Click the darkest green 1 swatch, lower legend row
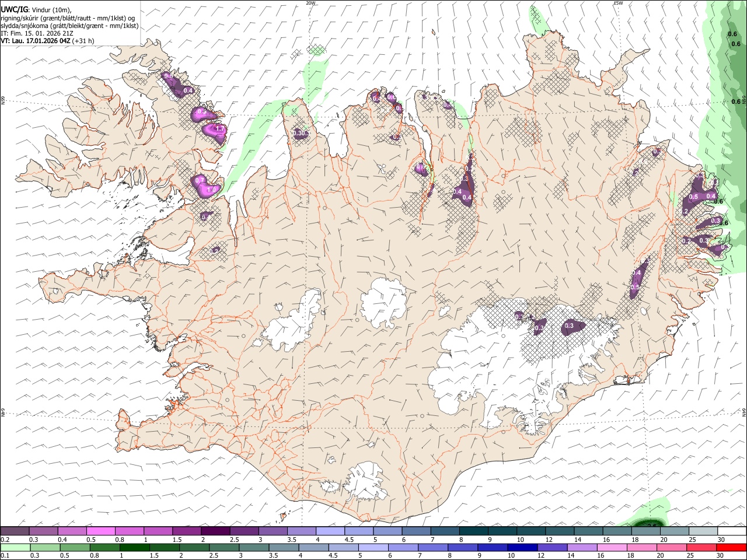The image size is (747, 560). (x=134, y=547)
